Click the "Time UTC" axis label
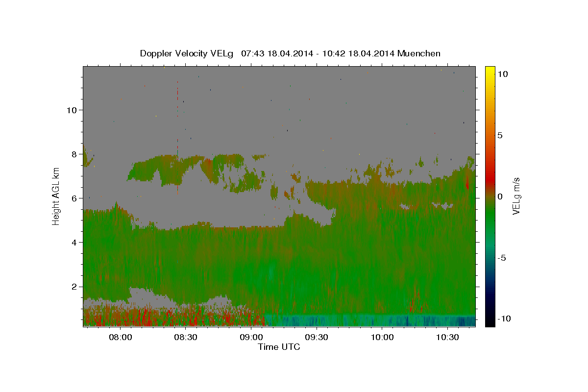Image resolution: width=588 pixels, height=392 pixels. (x=279, y=347)
